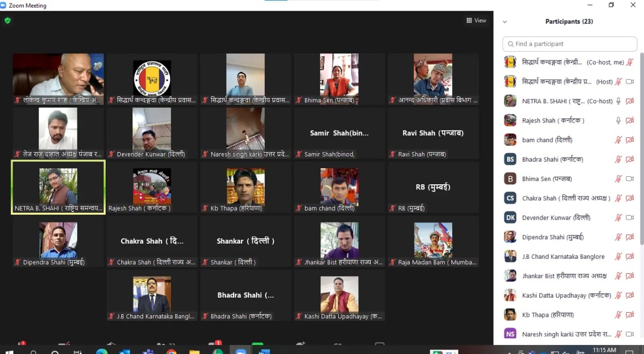Image resolution: width=644 pixels, height=354 pixels.
Task: Click Kb Thapa's muted mic icon in the participants list
Action: click(618, 315)
